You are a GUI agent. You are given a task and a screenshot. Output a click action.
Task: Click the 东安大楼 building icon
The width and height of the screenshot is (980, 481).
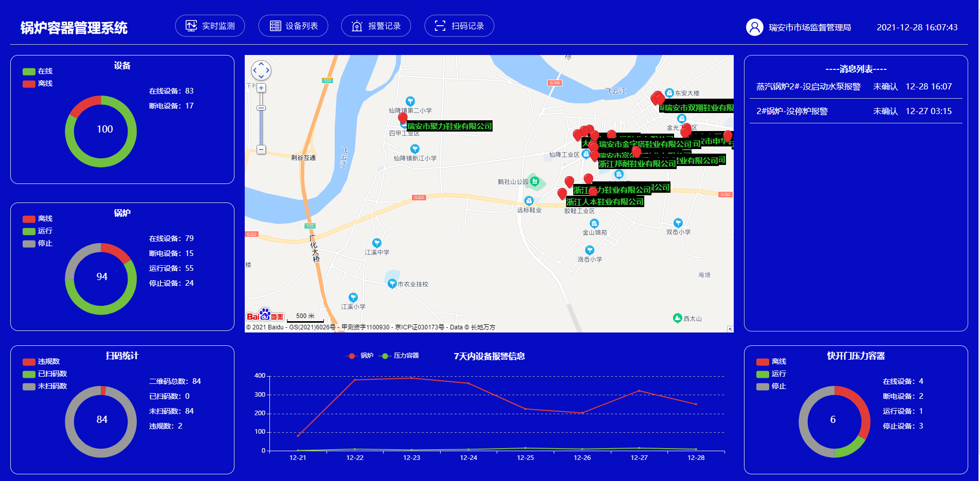(669, 93)
